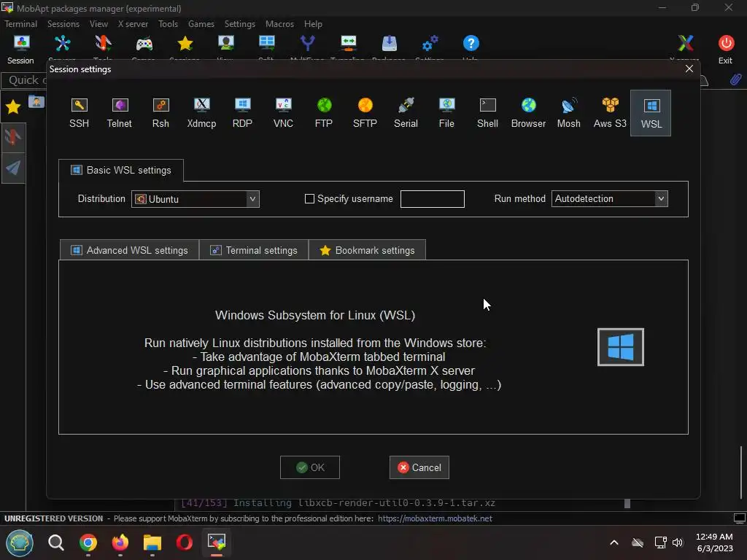The height and width of the screenshot is (560, 747).
Task: Open the Bookmark settings tab
Action: 368,250
